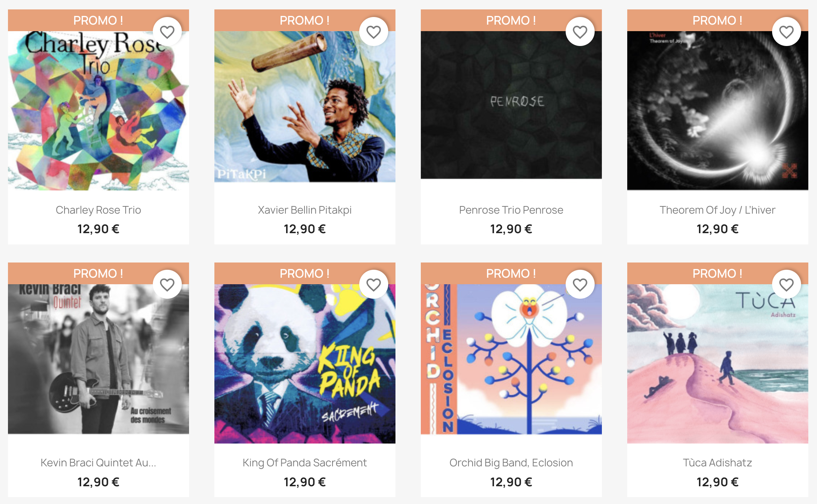Viewport: 817px width, 504px height.
Task: Open Orchid Eclosion flower cover thumbnail
Action: (511, 359)
